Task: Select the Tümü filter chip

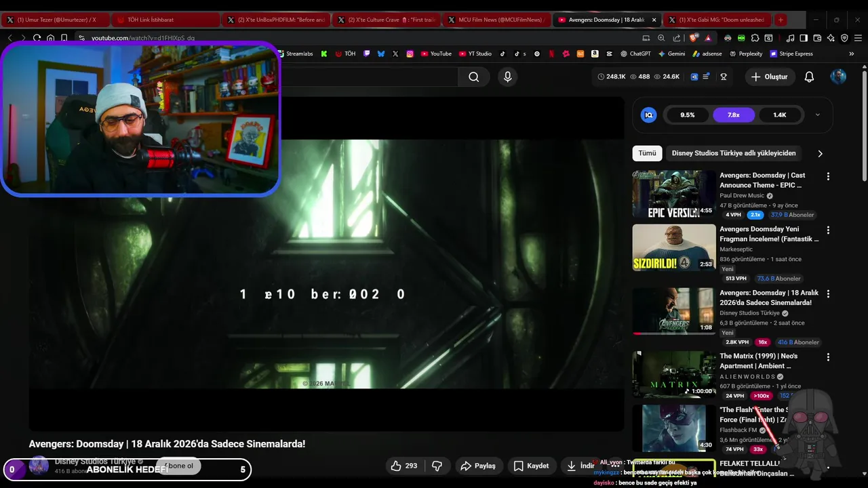Action: [647, 153]
